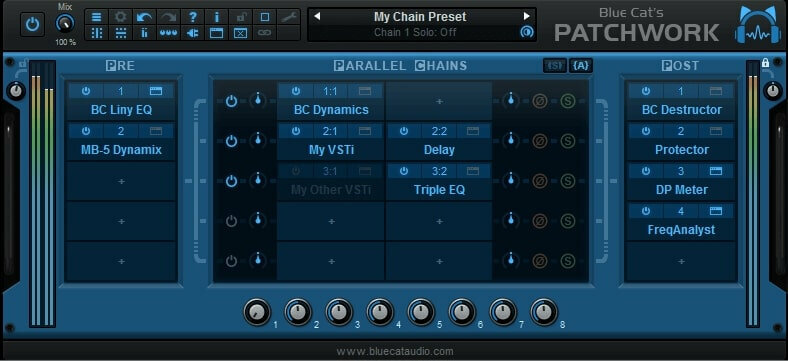Viewport: 788px width, 361px height.
Task: Open the main menu hamburger icon
Action: 96,17
